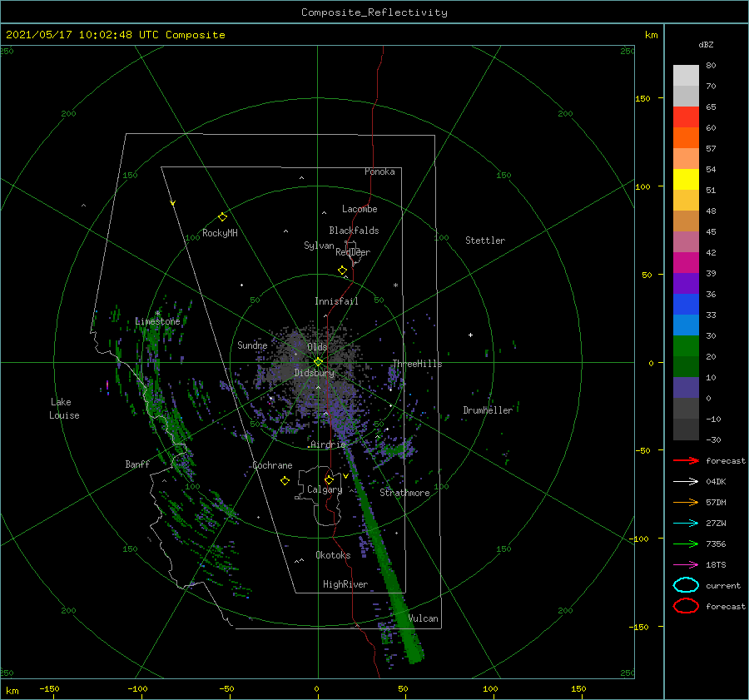Click the Sylvan label
Viewport: 749px width, 700px height.
click(x=319, y=246)
